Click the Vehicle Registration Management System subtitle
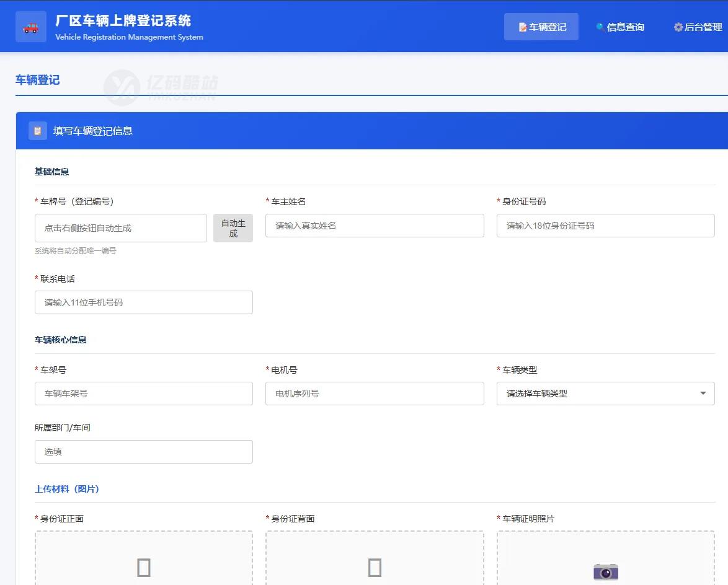This screenshot has width=728, height=585. [x=129, y=37]
